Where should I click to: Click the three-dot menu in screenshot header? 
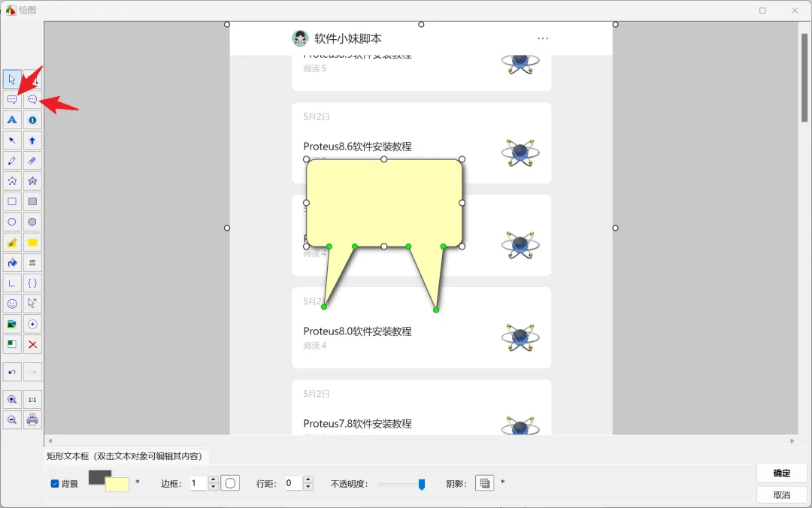(543, 38)
